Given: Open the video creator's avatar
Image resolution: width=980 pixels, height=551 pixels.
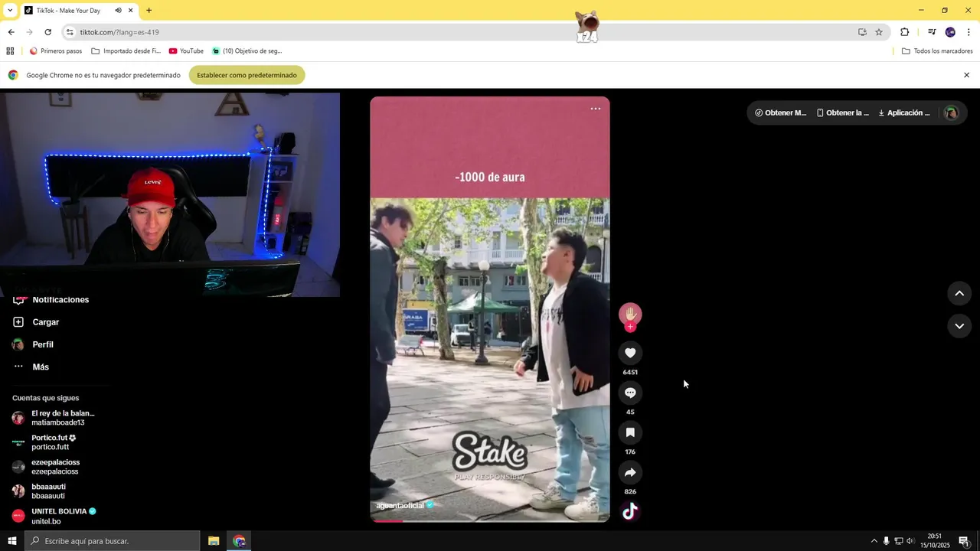Looking at the screenshot, I should click(630, 313).
